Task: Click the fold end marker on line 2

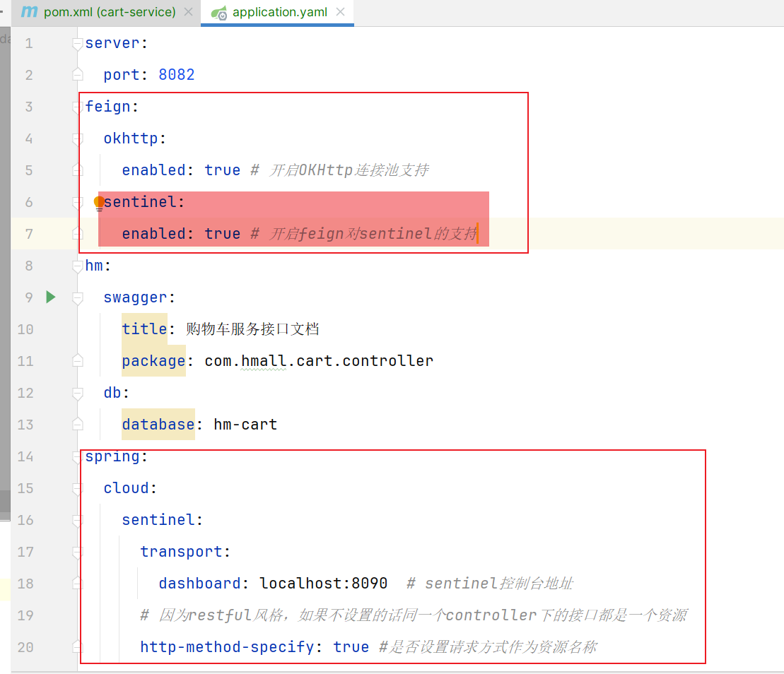Action: [78, 74]
